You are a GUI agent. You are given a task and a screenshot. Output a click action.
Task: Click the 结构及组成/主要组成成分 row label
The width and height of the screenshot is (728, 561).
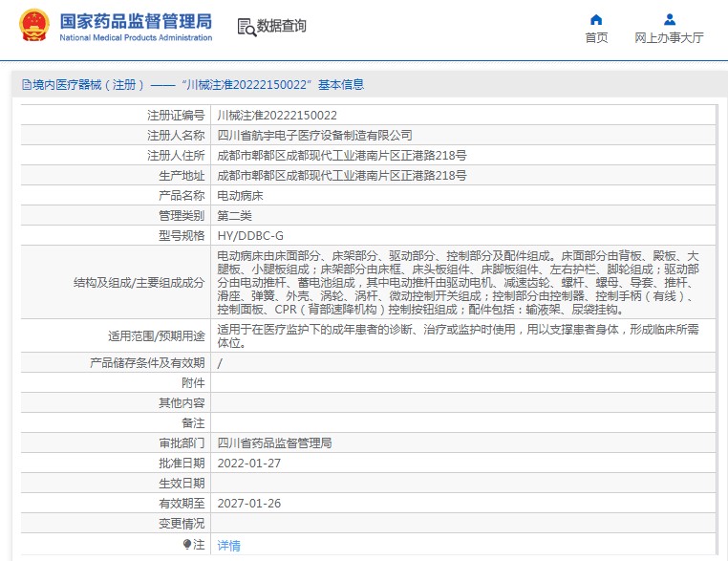click(x=139, y=283)
